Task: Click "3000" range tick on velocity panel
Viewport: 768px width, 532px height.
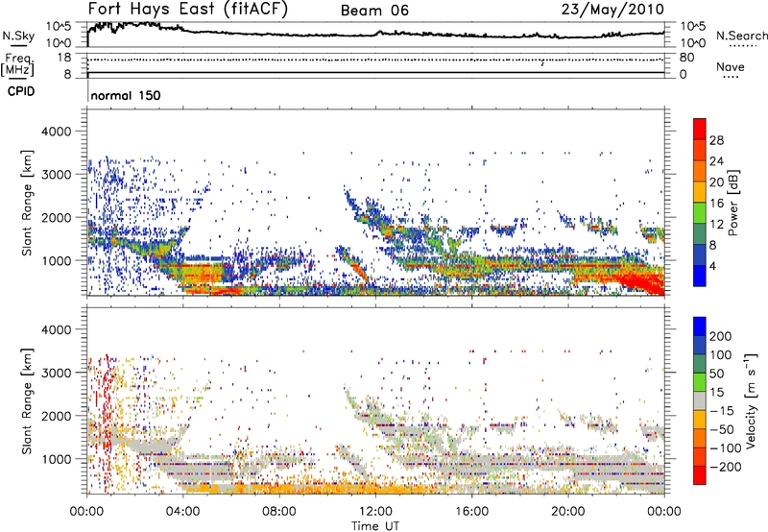Action: [56, 373]
